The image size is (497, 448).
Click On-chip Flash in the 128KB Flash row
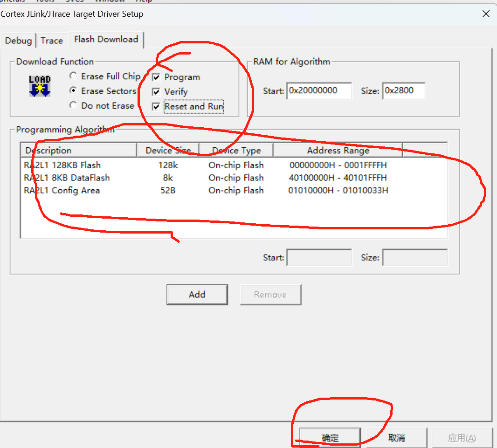[x=236, y=165]
